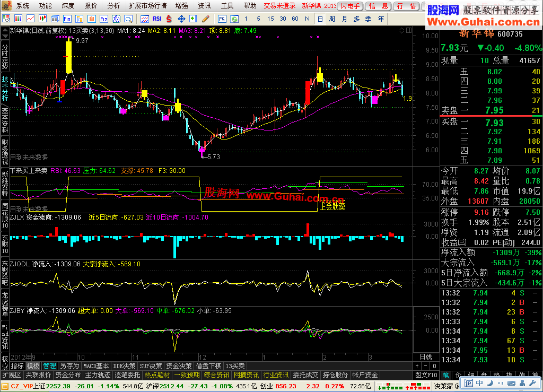Open the 帮助 menu
The width and height of the screenshot is (543, 392).
click(250, 5)
